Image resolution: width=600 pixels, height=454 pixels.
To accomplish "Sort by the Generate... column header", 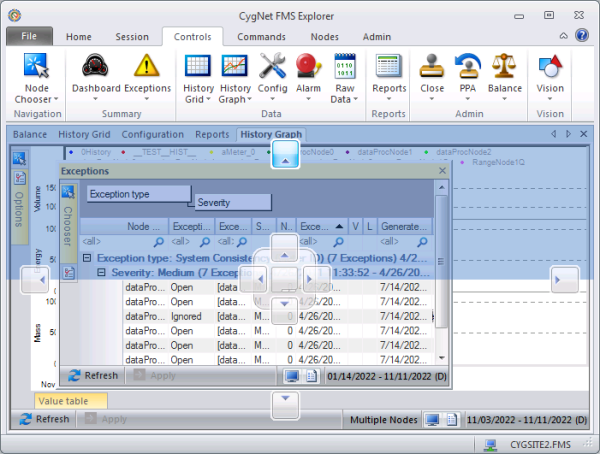I will 405,226.
